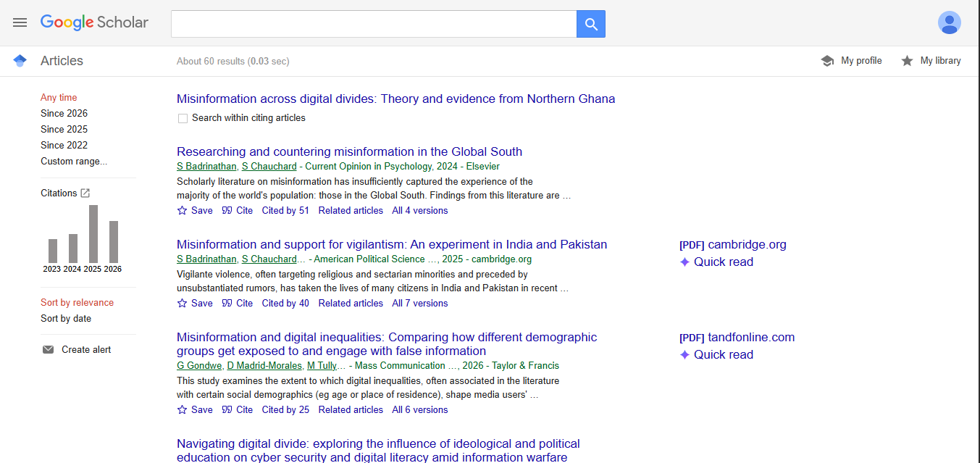Open the account profile avatar
Screen dimensions: 980x463
[949, 22]
